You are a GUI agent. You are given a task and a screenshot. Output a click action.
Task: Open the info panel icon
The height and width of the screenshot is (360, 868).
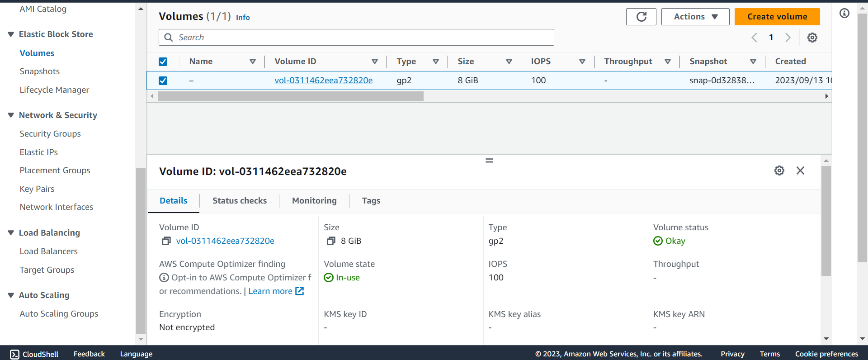point(844,13)
